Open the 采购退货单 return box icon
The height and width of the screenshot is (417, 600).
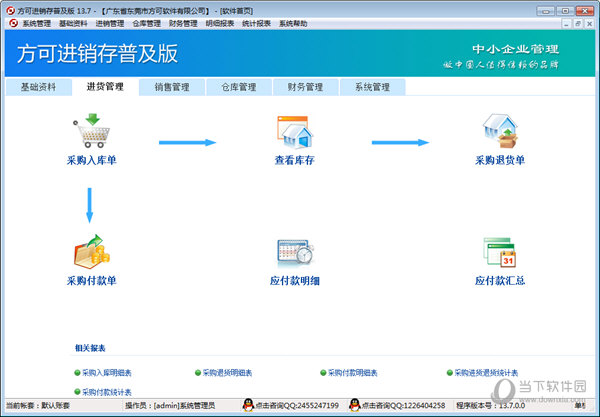[x=500, y=131]
